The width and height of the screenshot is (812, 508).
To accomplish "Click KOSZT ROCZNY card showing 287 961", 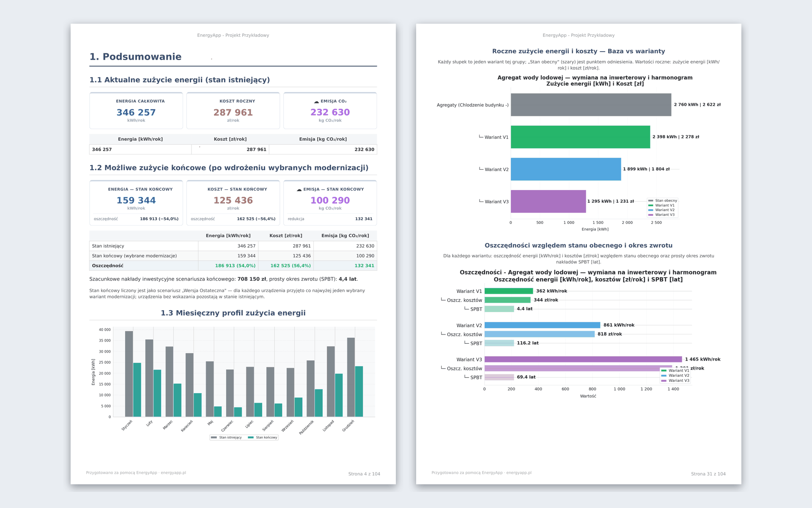I will [x=233, y=110].
